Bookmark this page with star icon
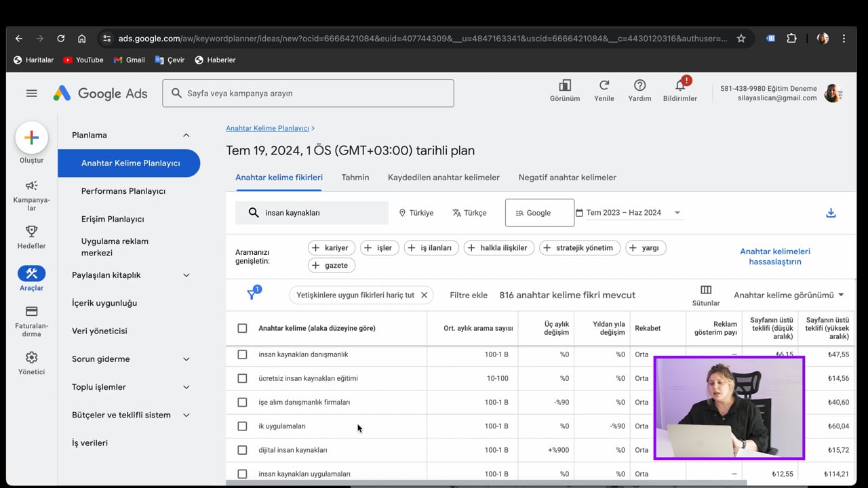868x488 pixels. 741,39
